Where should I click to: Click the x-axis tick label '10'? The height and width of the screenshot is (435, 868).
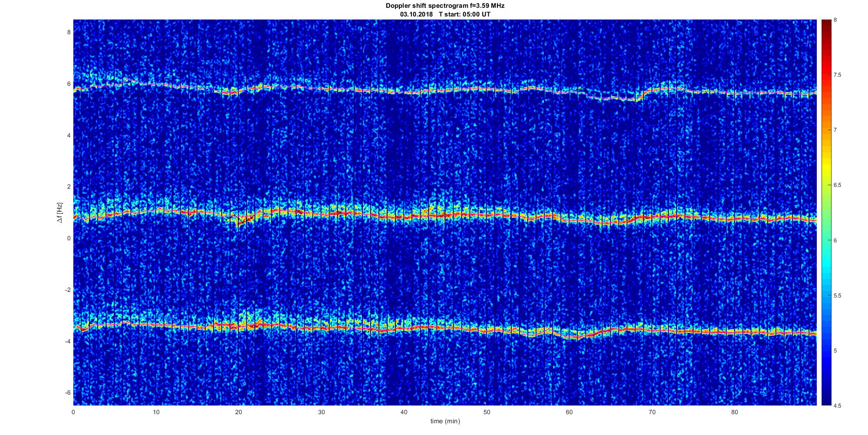156,412
